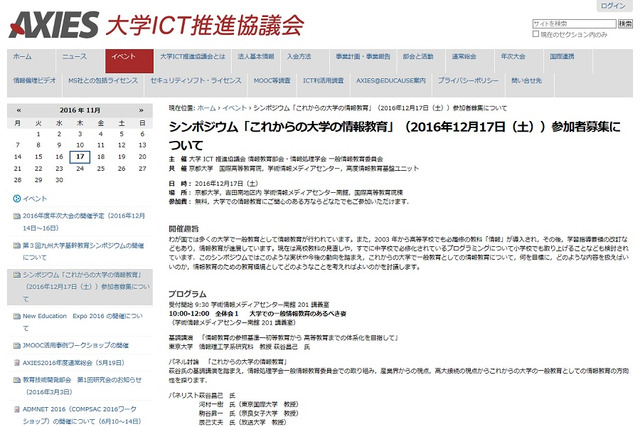Select day 24 in the calendar

click(80, 169)
